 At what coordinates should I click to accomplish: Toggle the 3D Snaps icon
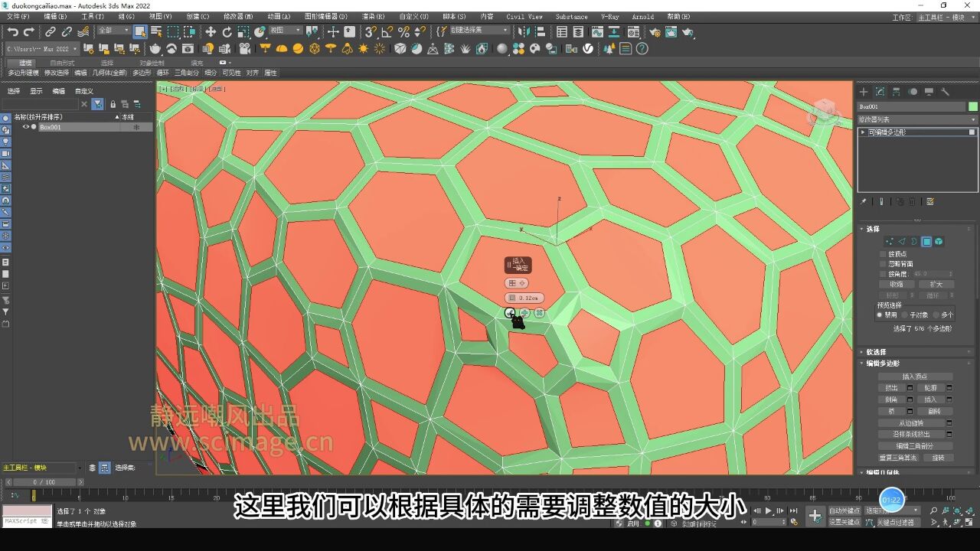[x=370, y=31]
